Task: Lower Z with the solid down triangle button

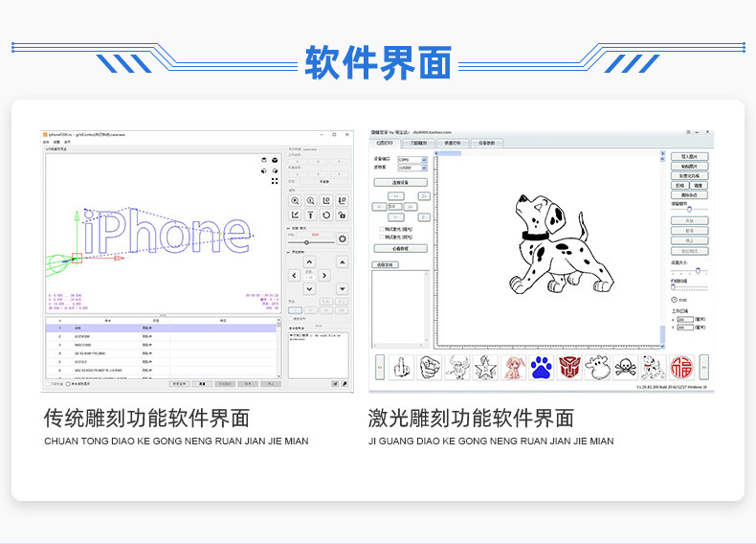Action: pyautogui.click(x=343, y=289)
